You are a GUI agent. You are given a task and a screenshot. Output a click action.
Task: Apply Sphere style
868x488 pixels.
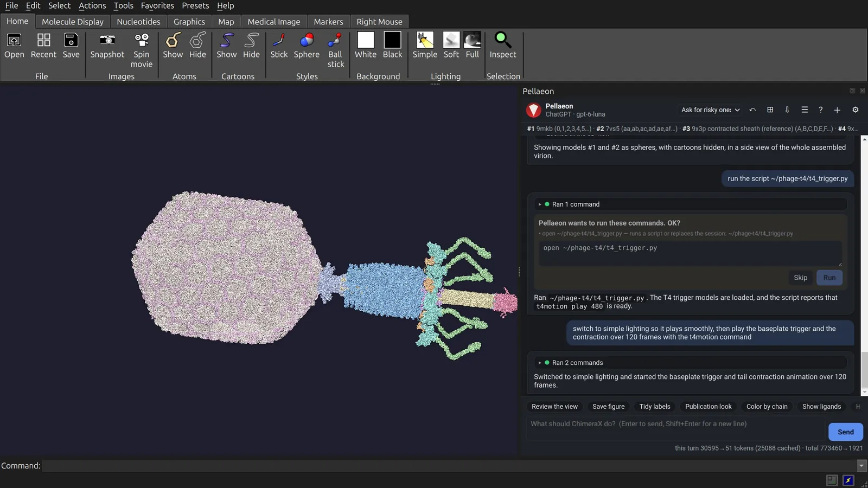tap(307, 46)
